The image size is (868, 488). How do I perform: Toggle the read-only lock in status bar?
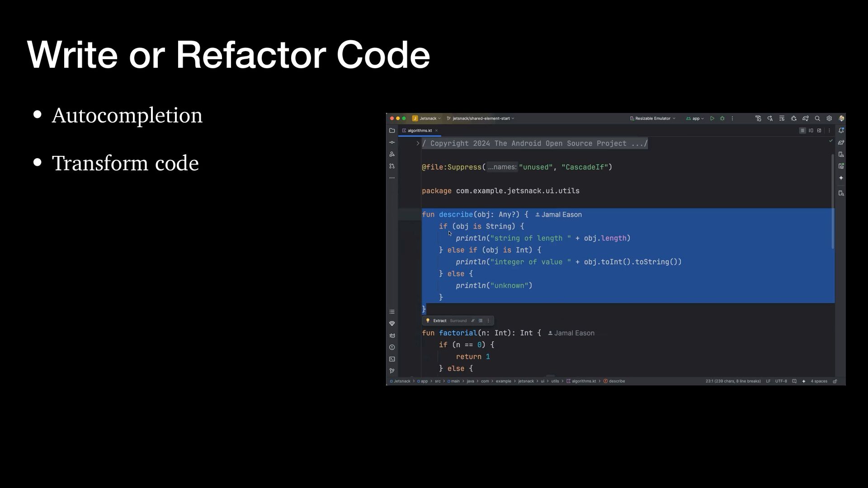[x=835, y=381]
